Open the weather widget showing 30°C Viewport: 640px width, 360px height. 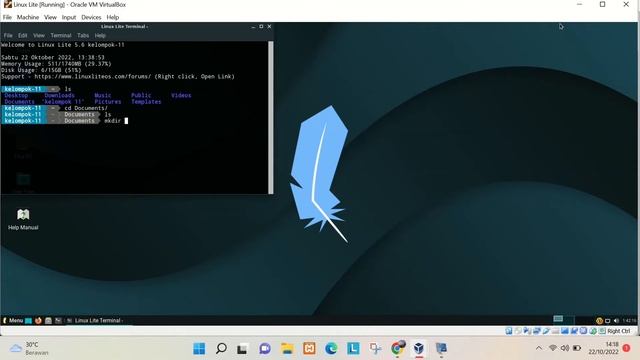29,349
